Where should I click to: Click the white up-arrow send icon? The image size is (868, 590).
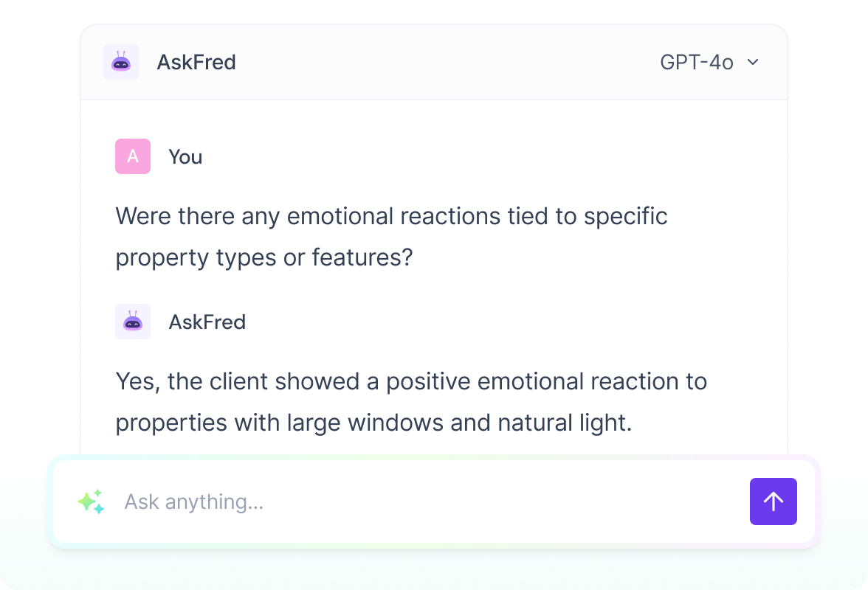pyautogui.click(x=773, y=502)
